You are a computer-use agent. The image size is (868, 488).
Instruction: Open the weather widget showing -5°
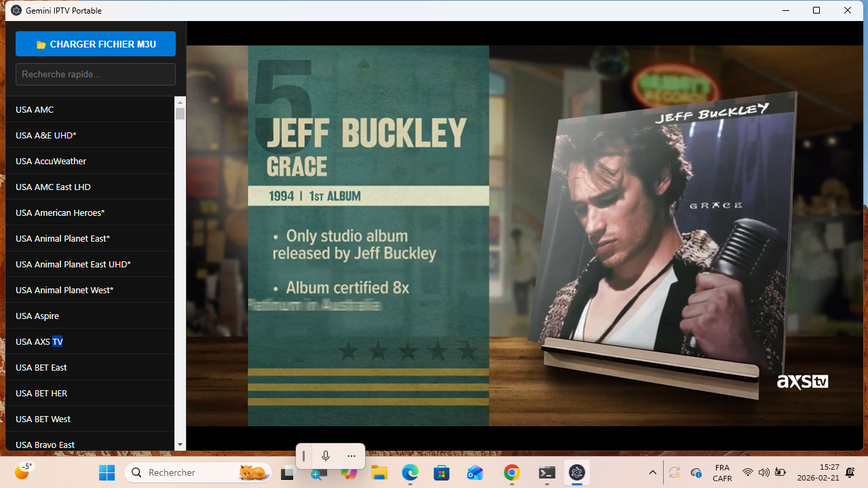pos(24,470)
